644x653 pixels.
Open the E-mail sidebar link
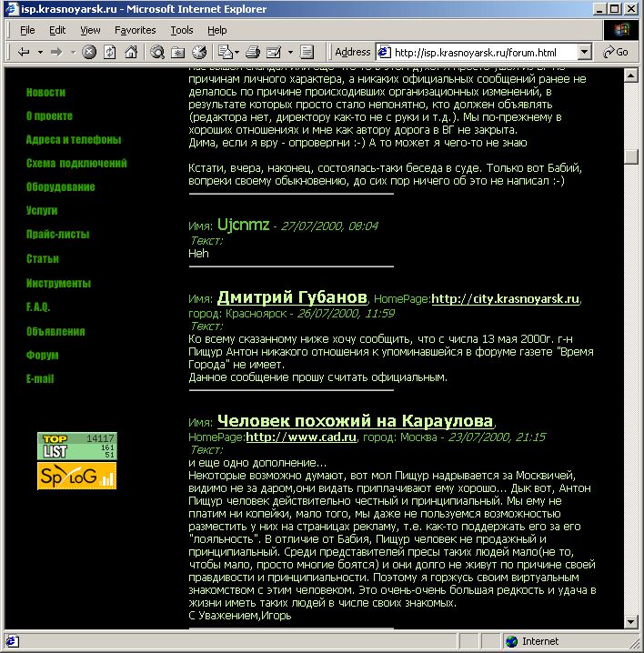point(40,379)
